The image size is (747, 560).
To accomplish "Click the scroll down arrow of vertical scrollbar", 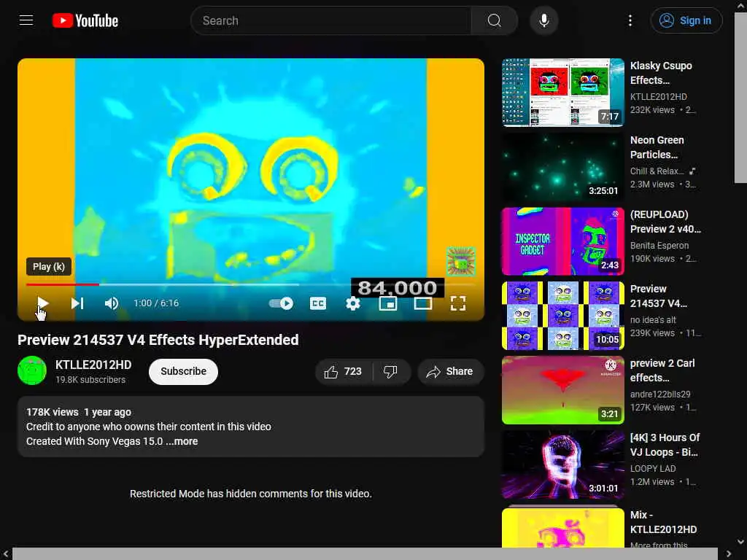I will click(740, 542).
